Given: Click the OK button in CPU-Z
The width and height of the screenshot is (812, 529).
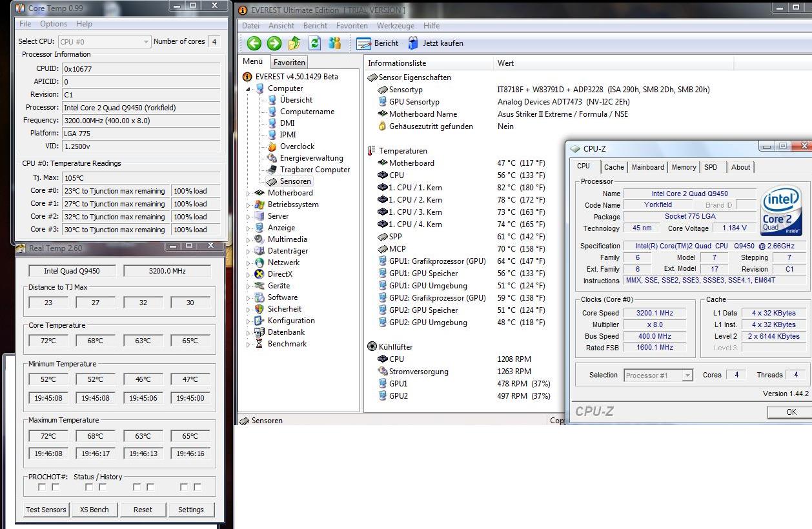Looking at the screenshot, I should tap(791, 412).
